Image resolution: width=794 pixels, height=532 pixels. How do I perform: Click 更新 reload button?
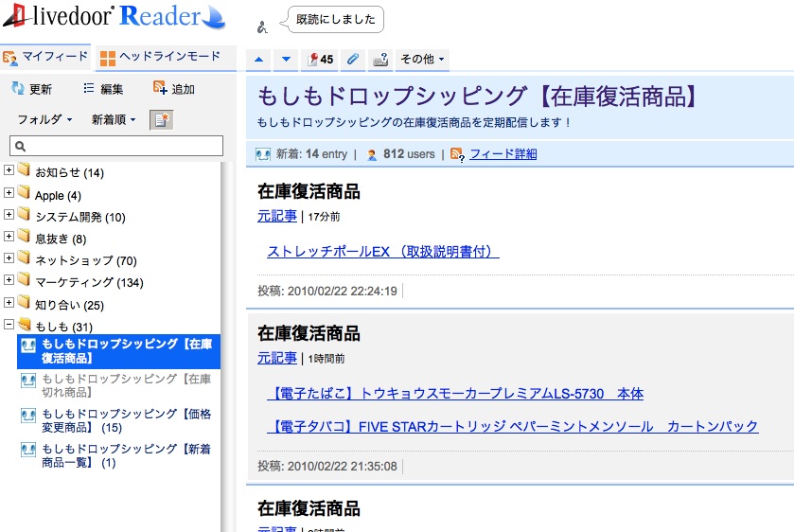(31, 89)
